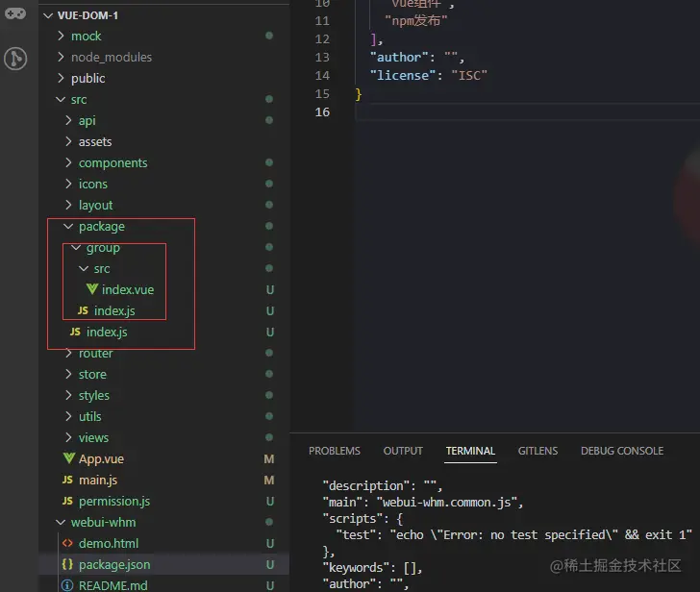
Task: Expand the router folder
Action: pos(68,353)
